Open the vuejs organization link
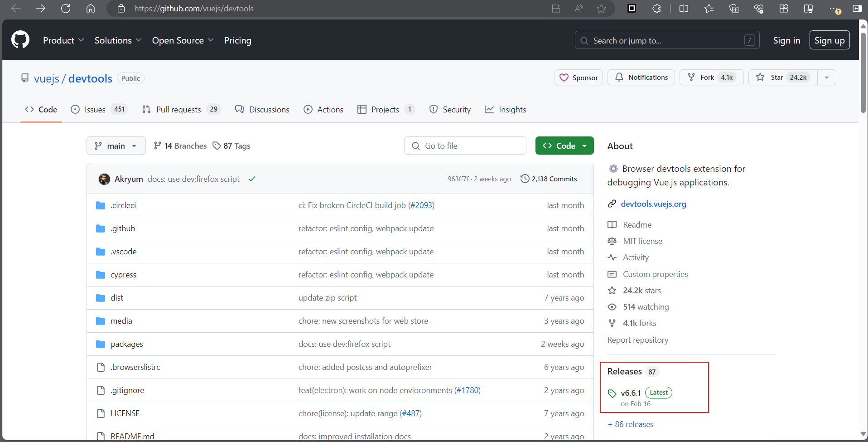 [47, 78]
